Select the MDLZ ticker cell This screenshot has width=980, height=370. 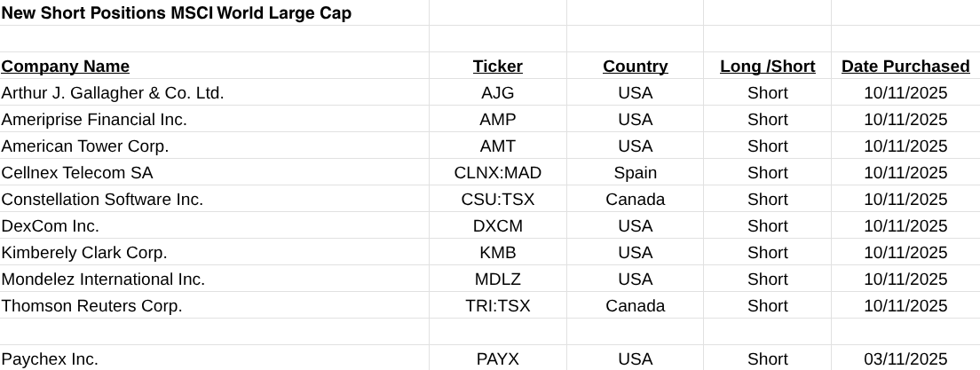498,279
